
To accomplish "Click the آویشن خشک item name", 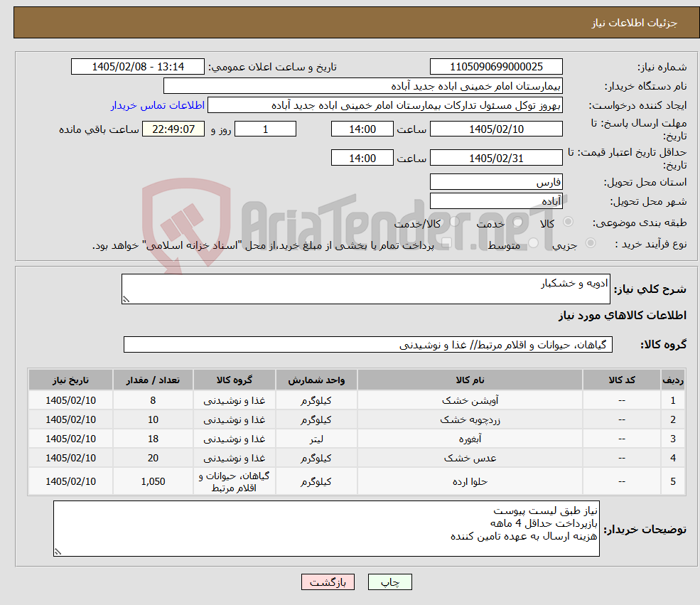I will click(470, 400).
